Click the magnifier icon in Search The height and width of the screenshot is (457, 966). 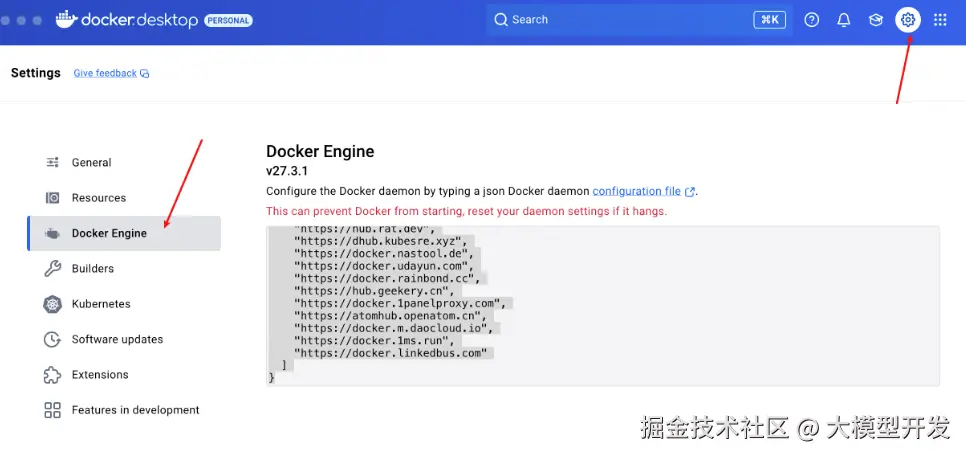pos(501,20)
